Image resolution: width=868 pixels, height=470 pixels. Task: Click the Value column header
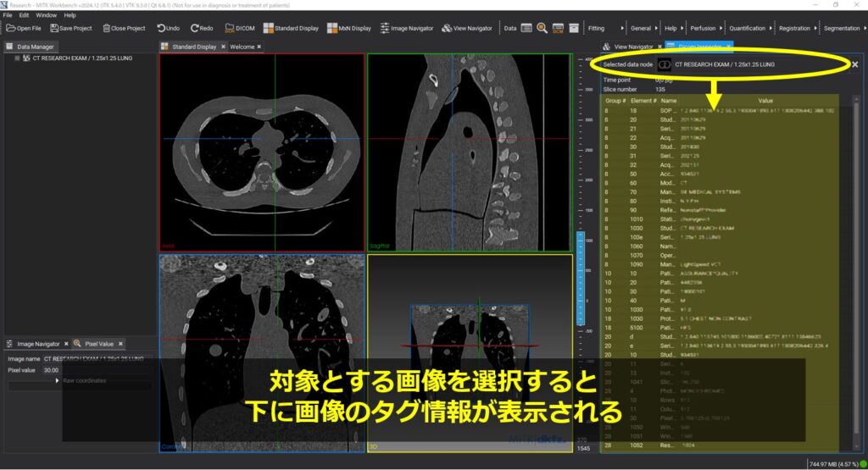coord(765,101)
